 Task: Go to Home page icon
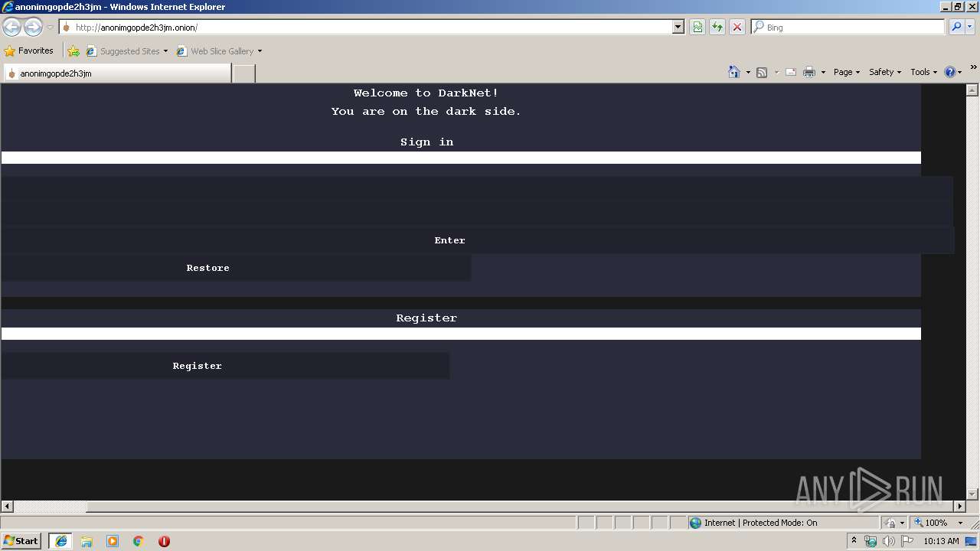click(734, 72)
